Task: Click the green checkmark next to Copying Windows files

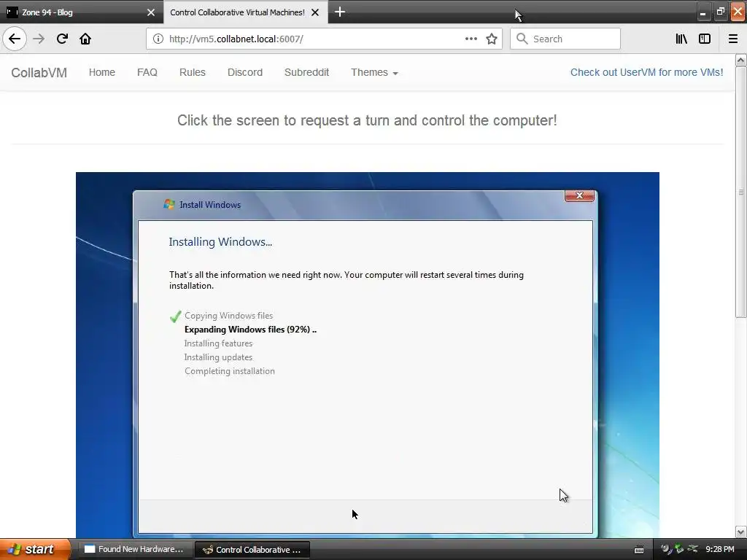Action: pyautogui.click(x=175, y=316)
